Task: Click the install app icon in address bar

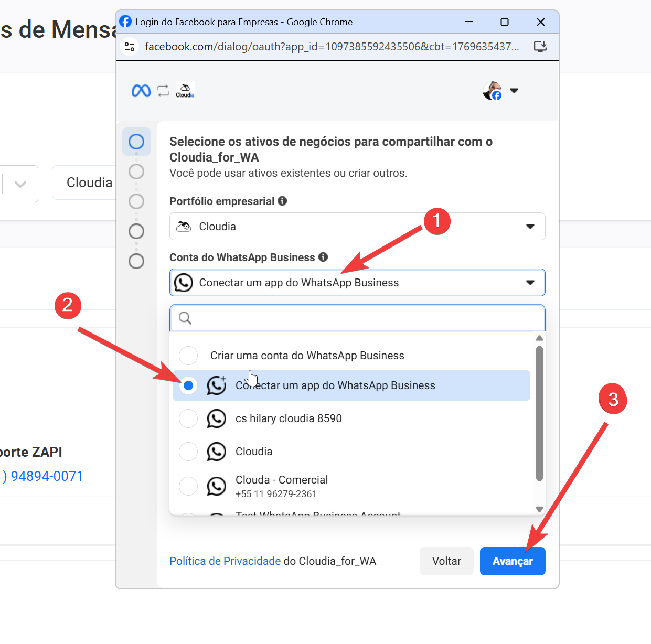Action: (x=540, y=46)
